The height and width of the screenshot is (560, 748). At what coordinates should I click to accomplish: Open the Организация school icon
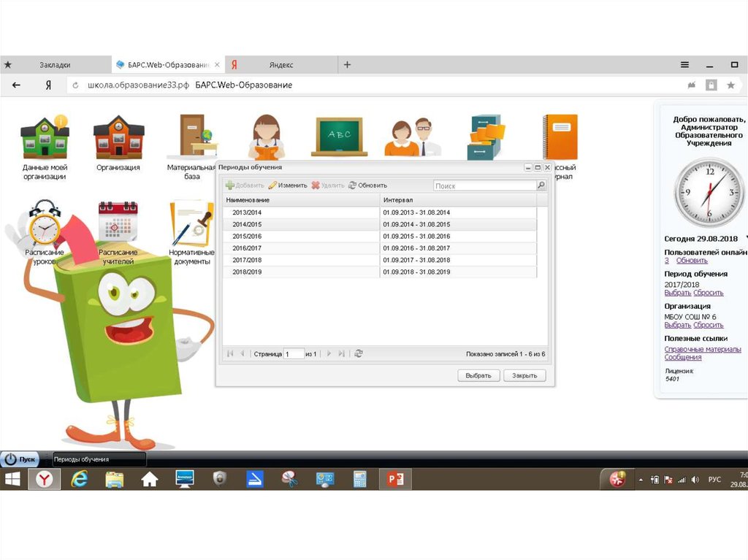coord(118,137)
